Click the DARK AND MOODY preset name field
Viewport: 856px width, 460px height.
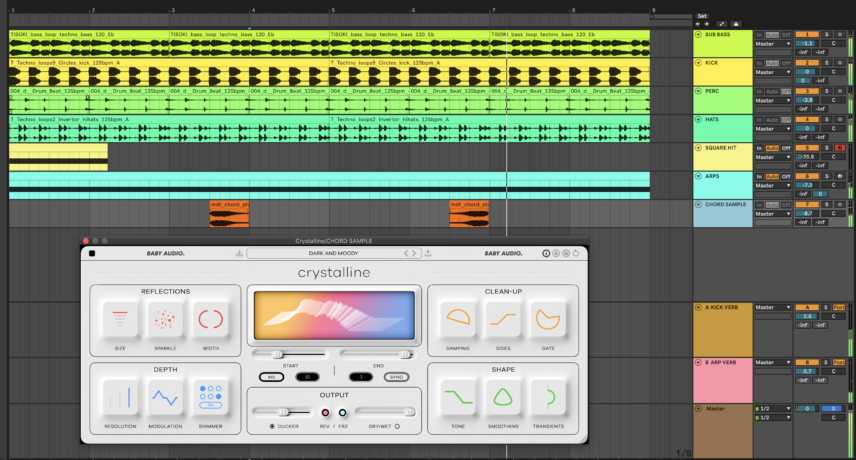click(333, 253)
